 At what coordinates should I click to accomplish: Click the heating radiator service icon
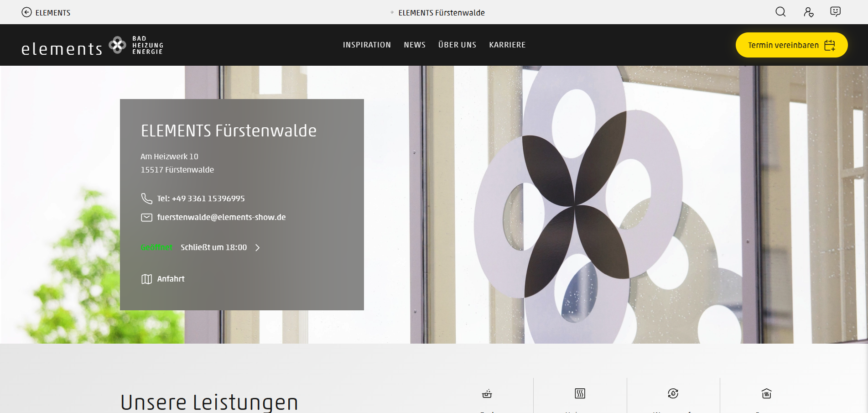(580, 393)
